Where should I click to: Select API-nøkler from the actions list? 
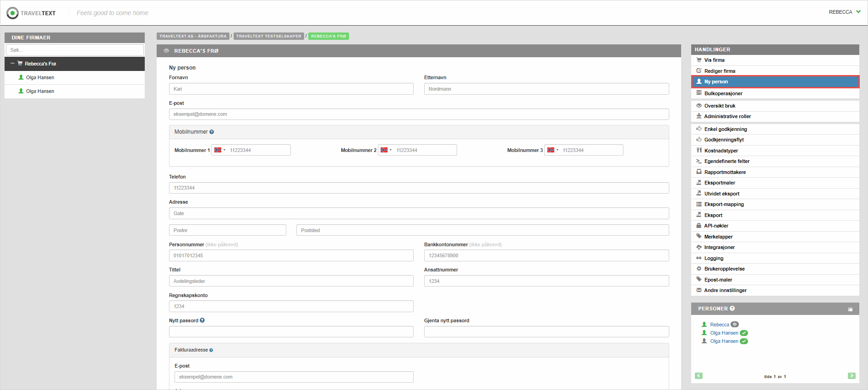(x=716, y=226)
